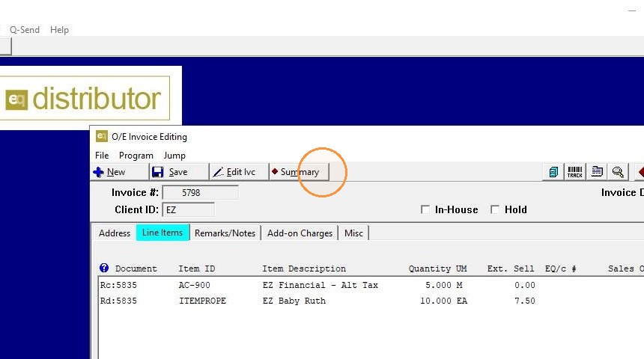Click the Quantity UM column header
Screen dimensions: 644x359
(437, 269)
